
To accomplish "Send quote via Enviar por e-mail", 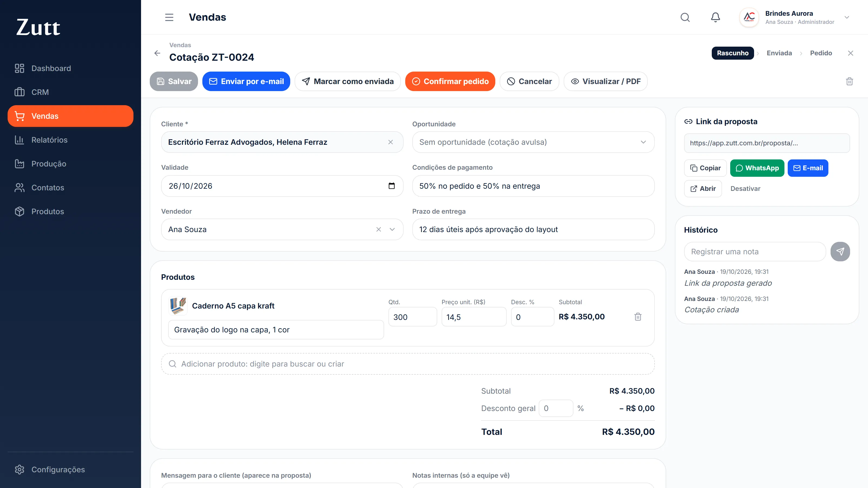I will click(246, 82).
